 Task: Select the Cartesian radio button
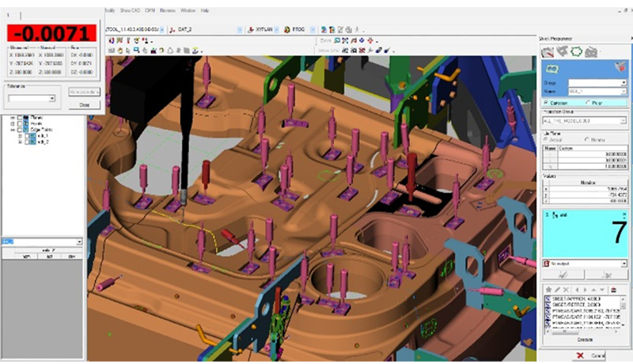click(x=546, y=102)
